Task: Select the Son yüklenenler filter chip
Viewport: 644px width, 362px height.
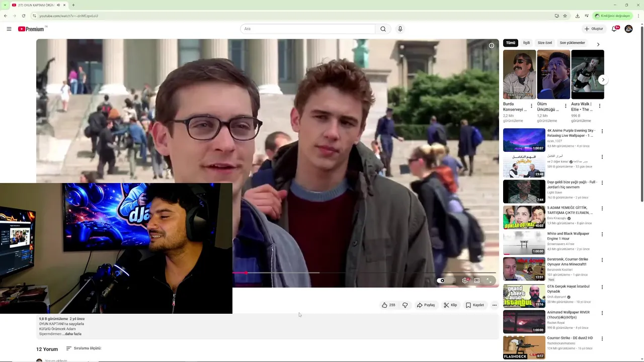Action: click(573, 43)
